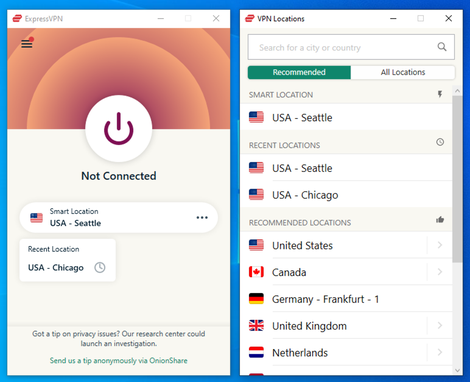Click the Smart Location USA - Seattle card
470x382 pixels.
119,217
